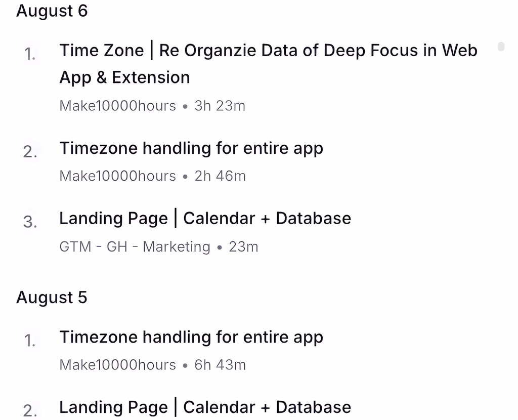Click number 1 in the August 5 list

pyautogui.click(x=30, y=341)
